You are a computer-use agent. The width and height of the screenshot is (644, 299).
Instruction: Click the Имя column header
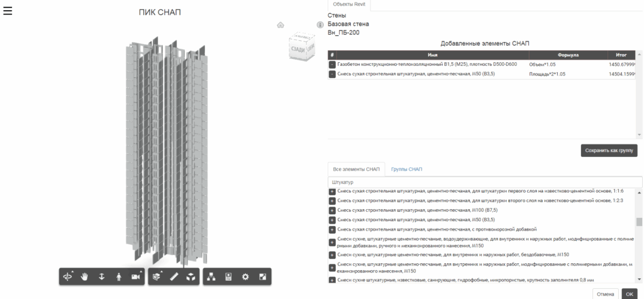[x=433, y=55]
